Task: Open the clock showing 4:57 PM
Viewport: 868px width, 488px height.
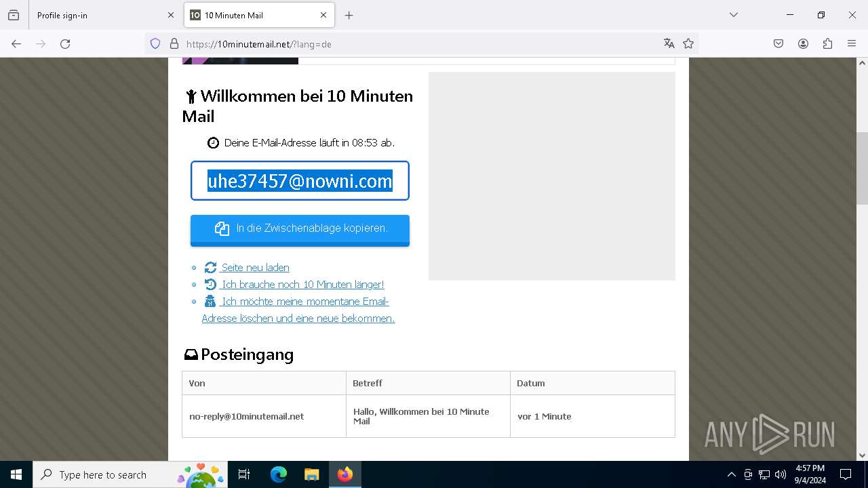Action: coord(810,474)
